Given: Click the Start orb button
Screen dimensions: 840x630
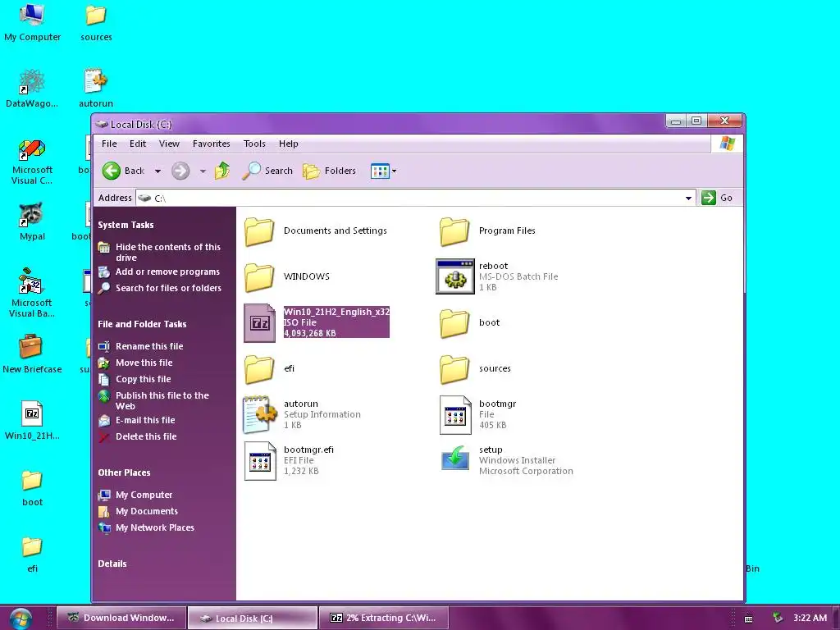Looking at the screenshot, I should click(x=20, y=619).
